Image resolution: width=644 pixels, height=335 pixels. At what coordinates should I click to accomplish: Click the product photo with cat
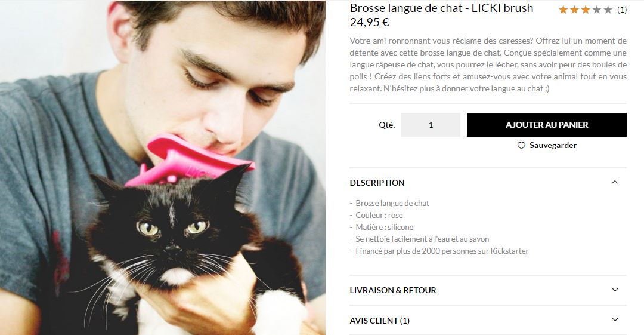tap(163, 167)
